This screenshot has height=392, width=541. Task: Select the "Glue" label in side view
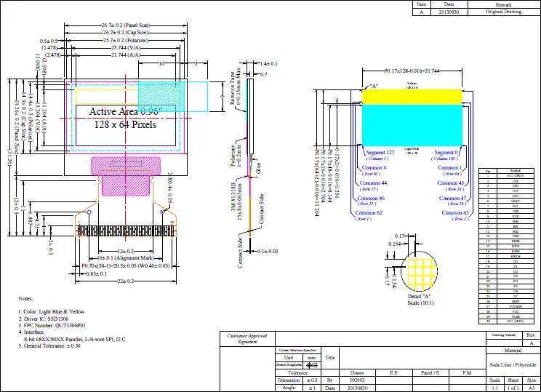click(x=258, y=168)
